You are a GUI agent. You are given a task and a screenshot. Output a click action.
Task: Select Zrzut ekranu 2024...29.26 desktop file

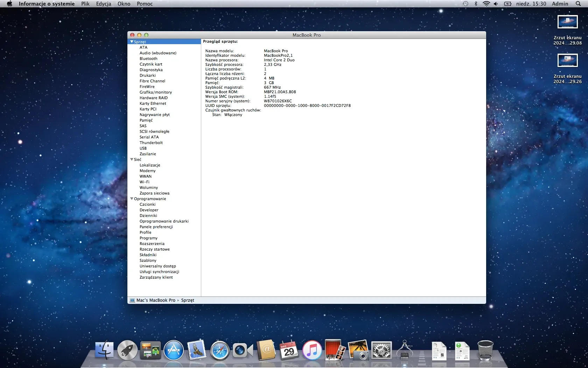pos(567,69)
